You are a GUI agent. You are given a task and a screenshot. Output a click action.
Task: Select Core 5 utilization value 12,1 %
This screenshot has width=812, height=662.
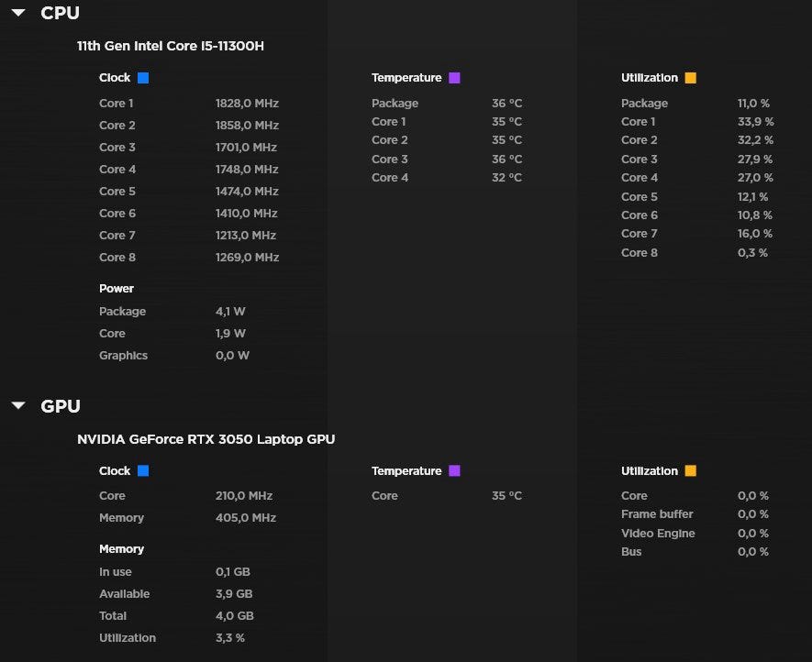coord(753,197)
